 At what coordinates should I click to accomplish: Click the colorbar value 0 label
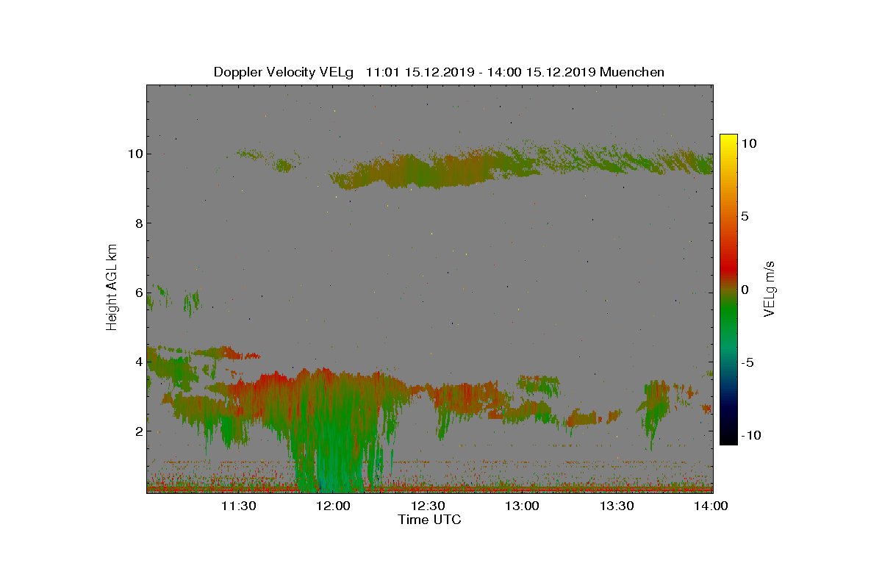745,289
